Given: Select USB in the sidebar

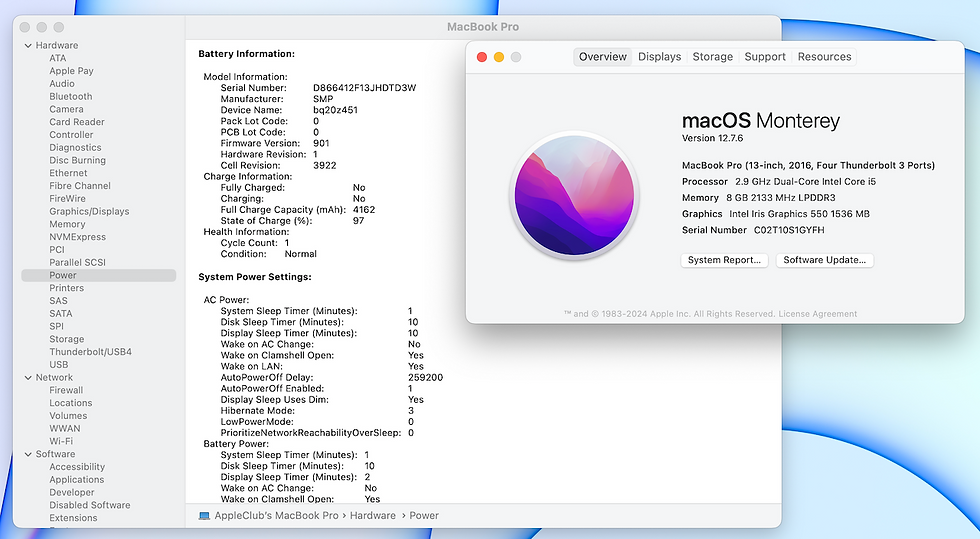Looking at the screenshot, I should (x=59, y=365).
